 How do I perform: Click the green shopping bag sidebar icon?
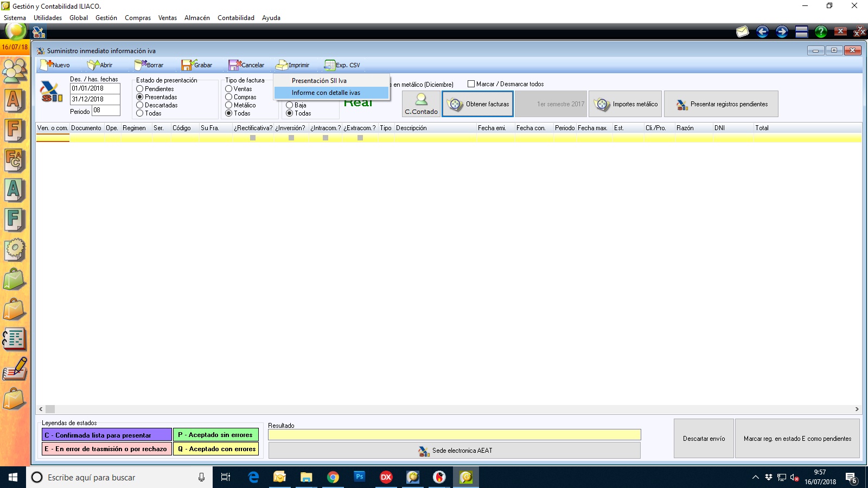[15, 280]
